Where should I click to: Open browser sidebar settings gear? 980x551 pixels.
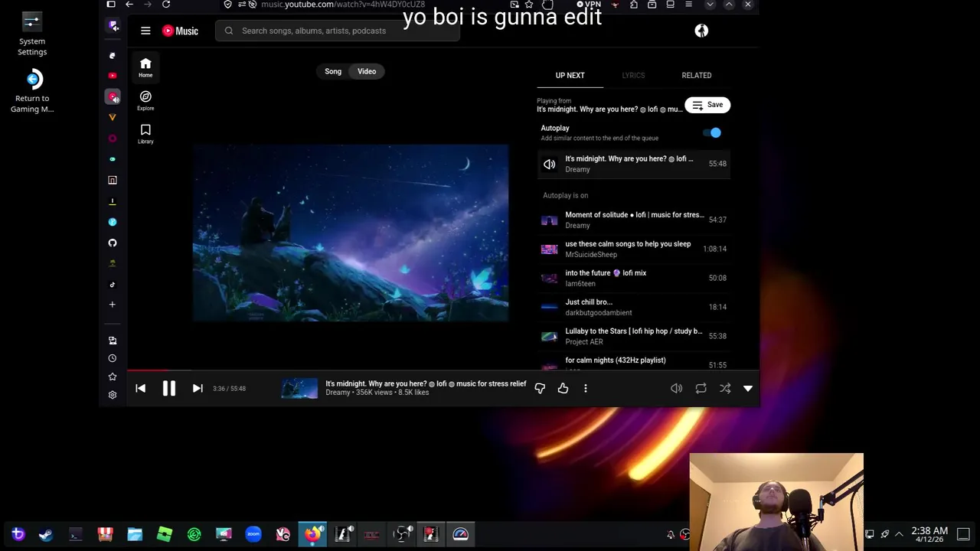pos(113,395)
